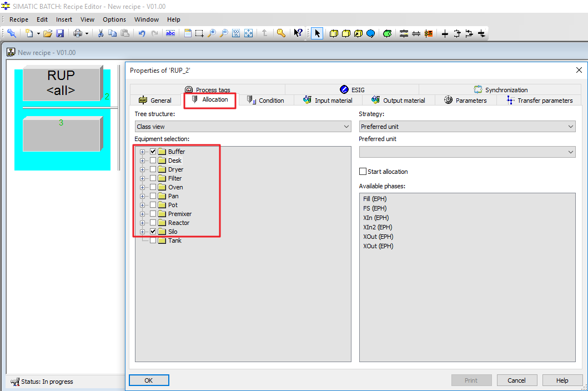Check the Filter checkbox
Image resolution: width=588 pixels, height=391 pixels.
(153, 178)
